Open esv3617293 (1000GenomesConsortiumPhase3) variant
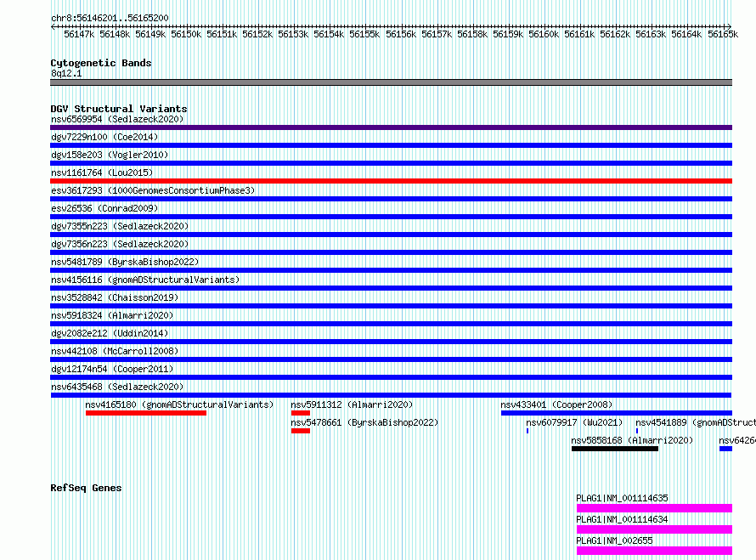Viewport: 756px width, 560px height. pos(153,190)
